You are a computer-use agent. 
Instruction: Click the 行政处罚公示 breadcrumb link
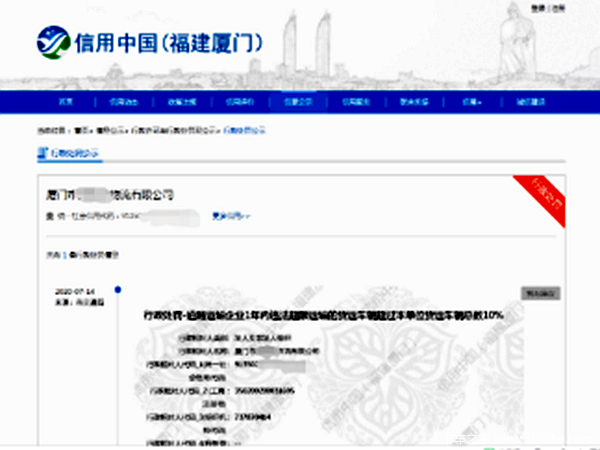(x=245, y=130)
